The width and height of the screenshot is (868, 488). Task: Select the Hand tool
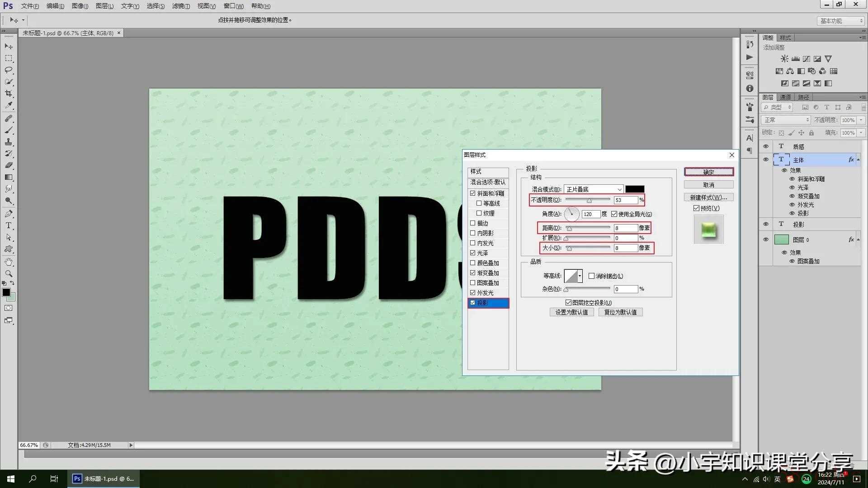(9, 262)
